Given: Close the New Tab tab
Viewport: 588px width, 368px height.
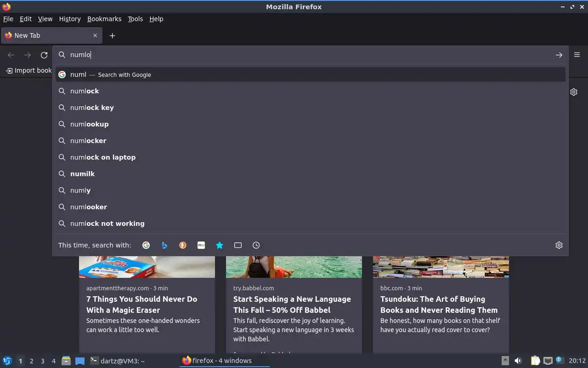Looking at the screenshot, I should [x=95, y=35].
